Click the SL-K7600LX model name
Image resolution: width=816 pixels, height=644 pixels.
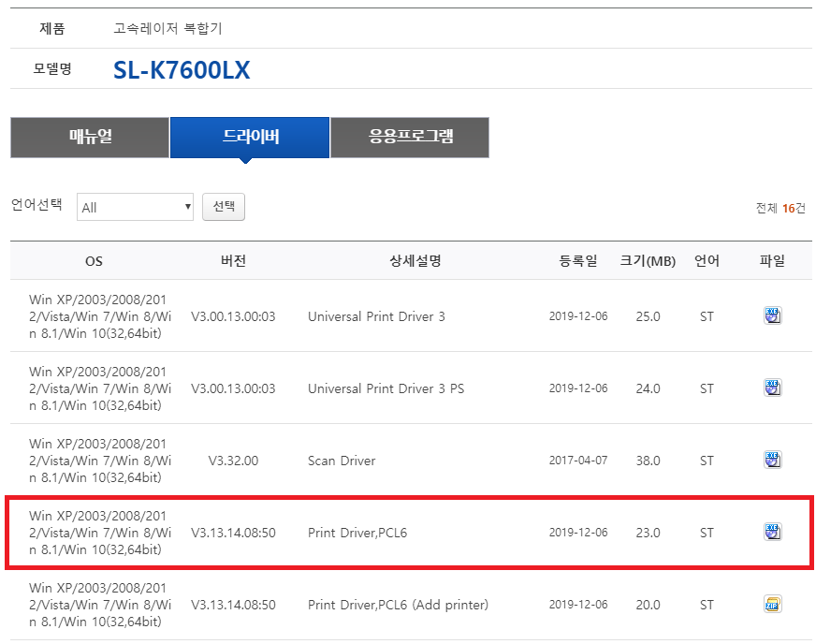tap(182, 70)
